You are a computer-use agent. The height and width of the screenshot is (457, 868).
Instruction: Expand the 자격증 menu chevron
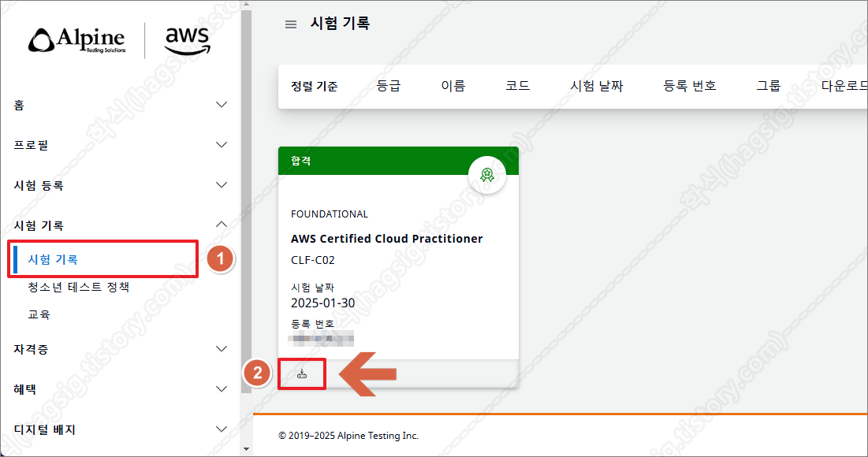(x=222, y=348)
